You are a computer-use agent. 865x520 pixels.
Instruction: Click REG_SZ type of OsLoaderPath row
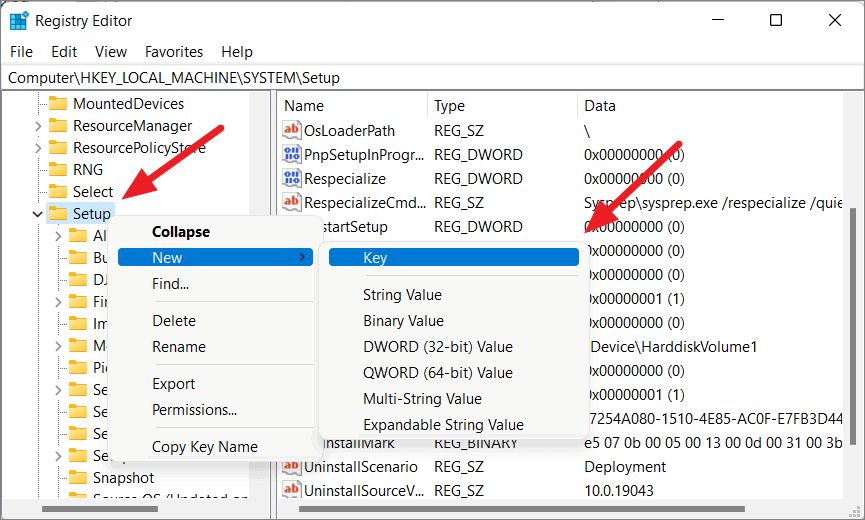pos(459,131)
